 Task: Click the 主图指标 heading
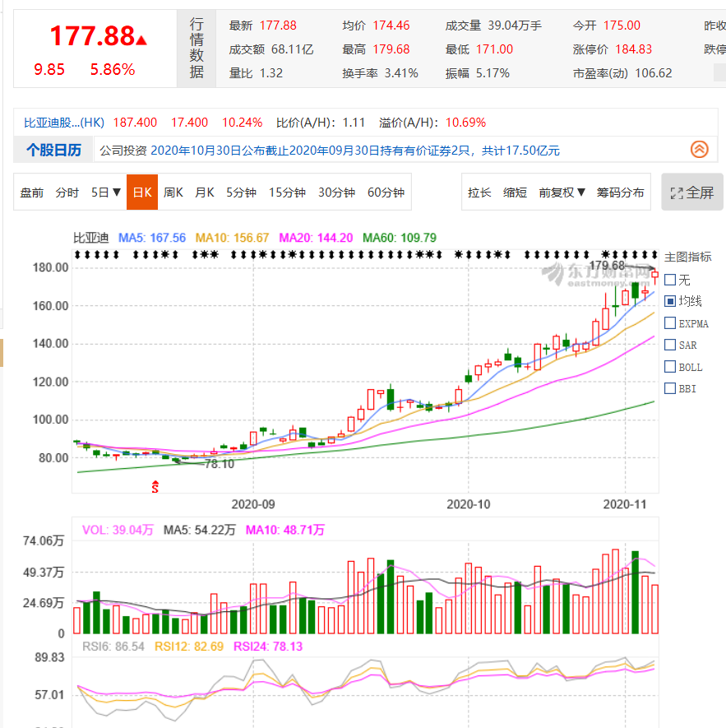pyautogui.click(x=687, y=257)
